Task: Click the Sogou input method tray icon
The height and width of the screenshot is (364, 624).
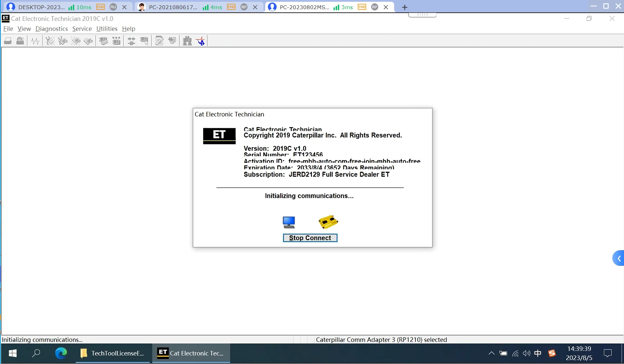Action: tap(552, 353)
